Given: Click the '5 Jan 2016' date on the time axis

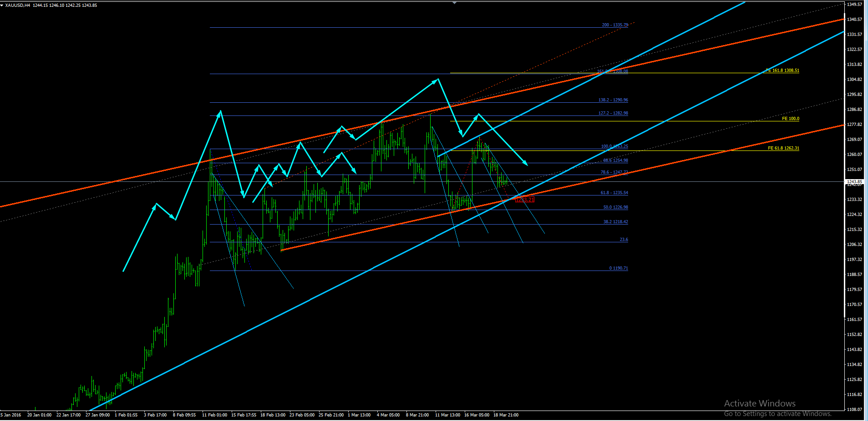Looking at the screenshot, I should click(x=11, y=415).
